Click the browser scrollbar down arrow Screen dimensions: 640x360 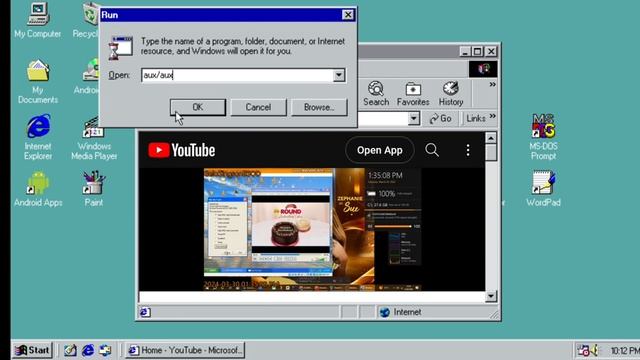(x=491, y=296)
